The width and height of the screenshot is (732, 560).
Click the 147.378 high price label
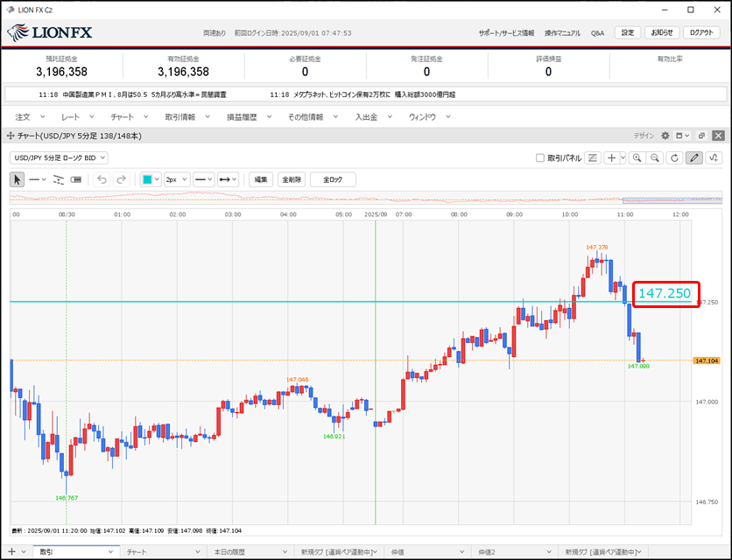pos(597,248)
